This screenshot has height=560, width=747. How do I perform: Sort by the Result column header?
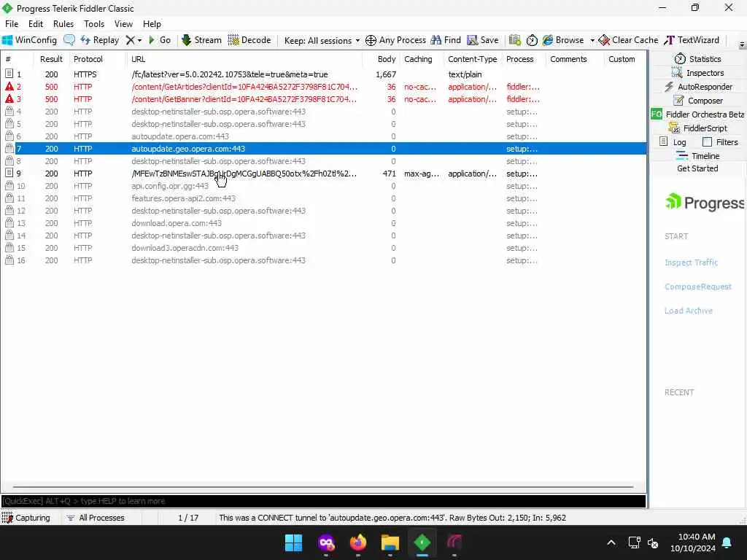[x=52, y=59]
